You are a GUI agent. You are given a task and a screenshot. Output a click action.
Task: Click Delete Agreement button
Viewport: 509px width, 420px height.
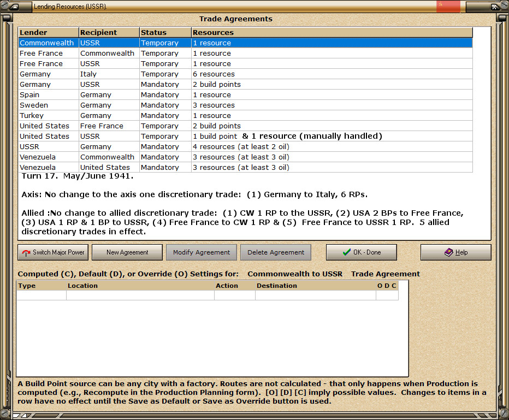point(276,252)
